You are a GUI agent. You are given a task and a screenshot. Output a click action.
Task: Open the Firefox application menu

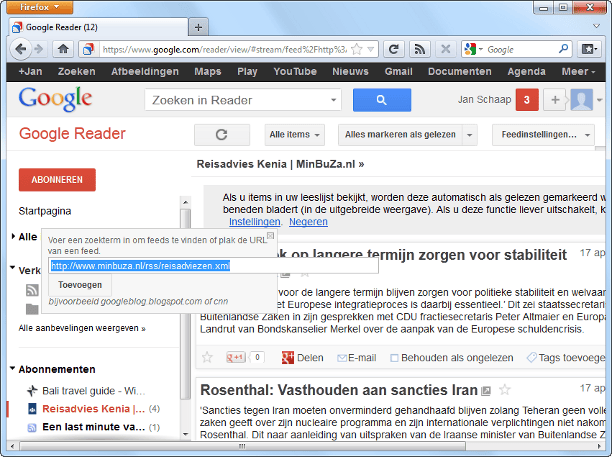40,7
